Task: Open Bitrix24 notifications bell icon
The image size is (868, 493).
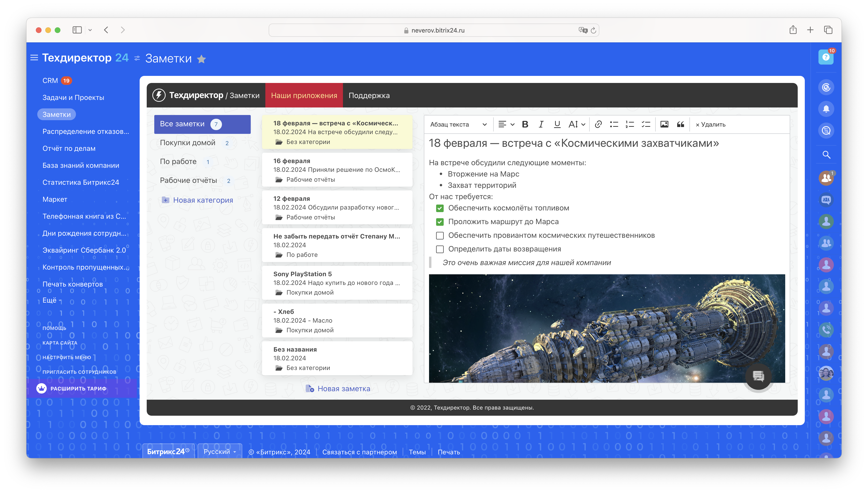Action: click(826, 109)
